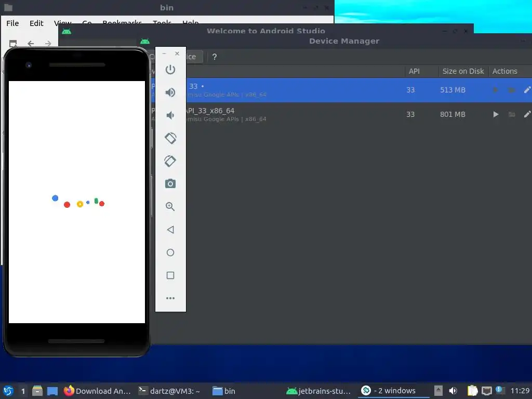Open the taskbar start menu icon
The image size is (532, 399).
coord(8,391)
